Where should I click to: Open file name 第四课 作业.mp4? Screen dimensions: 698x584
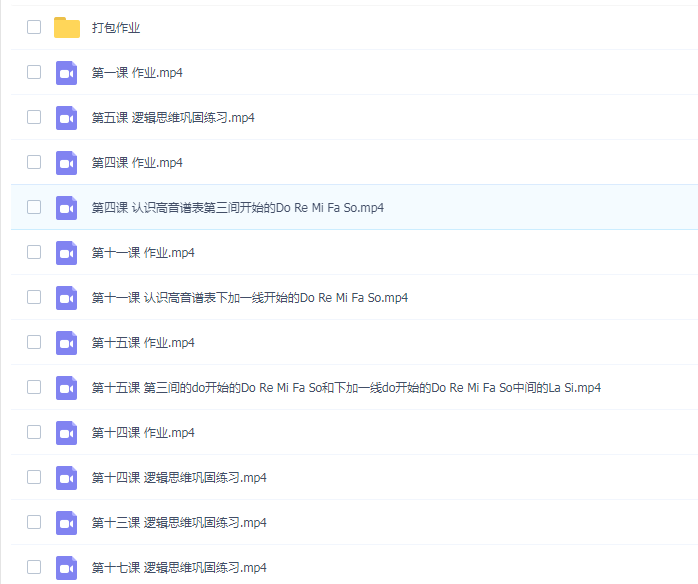(x=137, y=162)
